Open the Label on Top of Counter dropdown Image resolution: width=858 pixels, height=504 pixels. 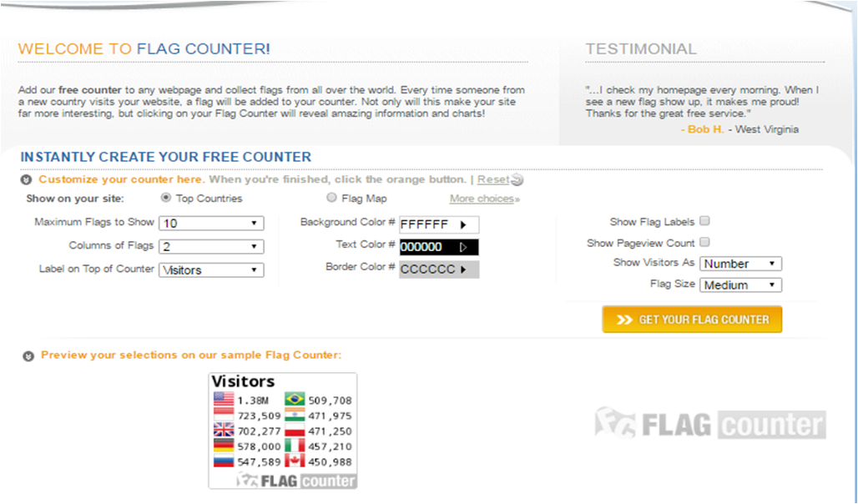pos(211,270)
